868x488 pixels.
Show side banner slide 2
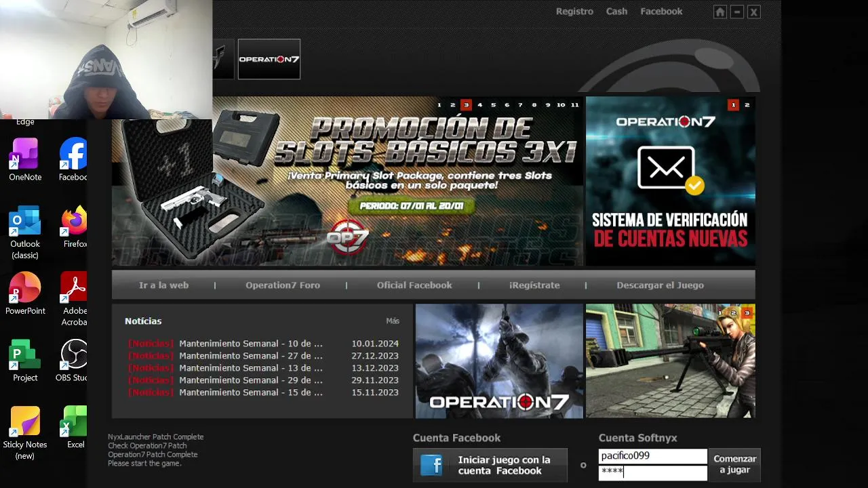(x=747, y=105)
